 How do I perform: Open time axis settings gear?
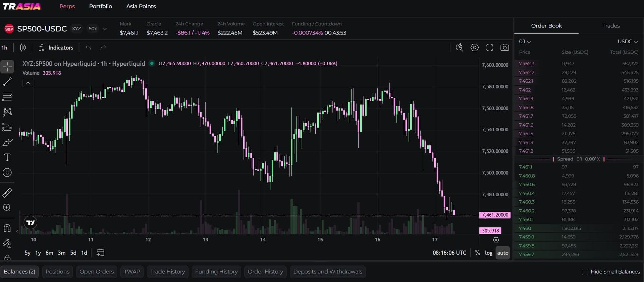coord(496,240)
